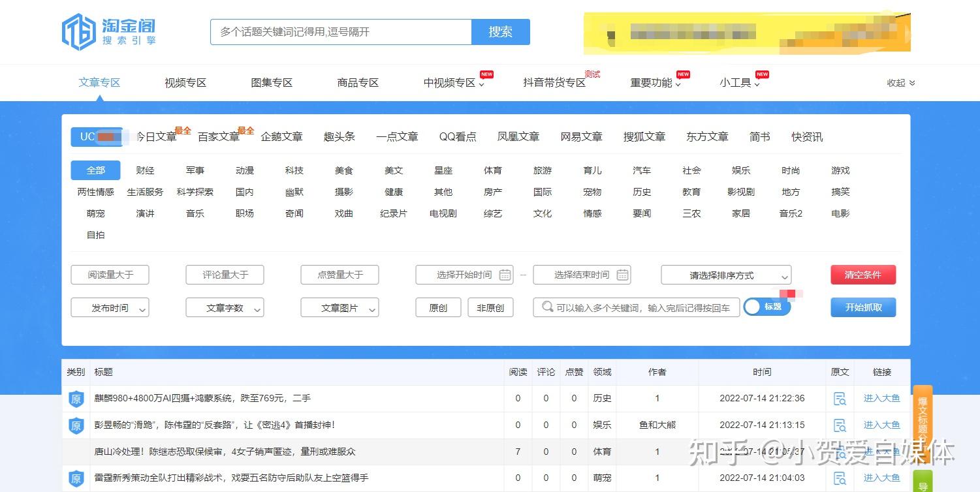The image size is (980, 492).
Task: Open article 唐山冷处理！陈继志恐取保候审
Action: click(225, 452)
